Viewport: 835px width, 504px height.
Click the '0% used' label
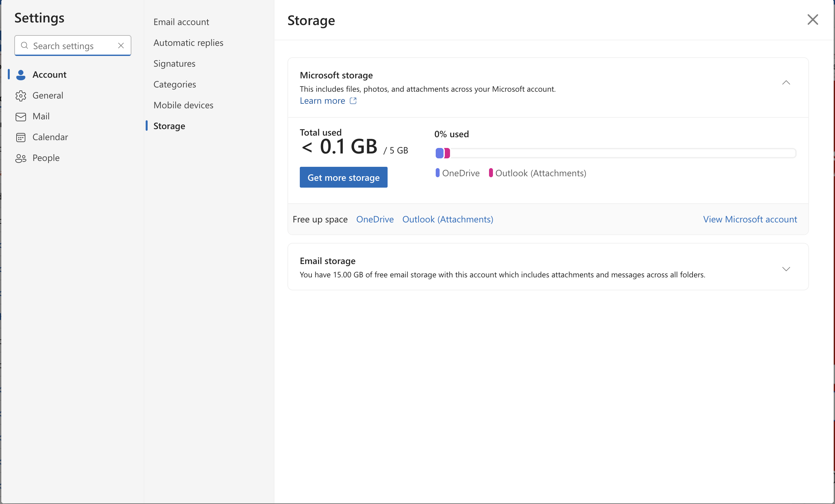tap(451, 134)
